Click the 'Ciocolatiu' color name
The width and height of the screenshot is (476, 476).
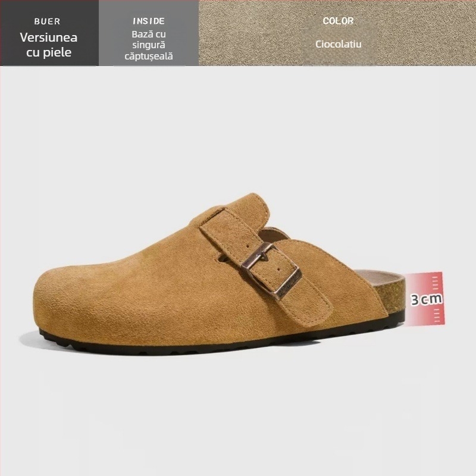click(x=338, y=44)
